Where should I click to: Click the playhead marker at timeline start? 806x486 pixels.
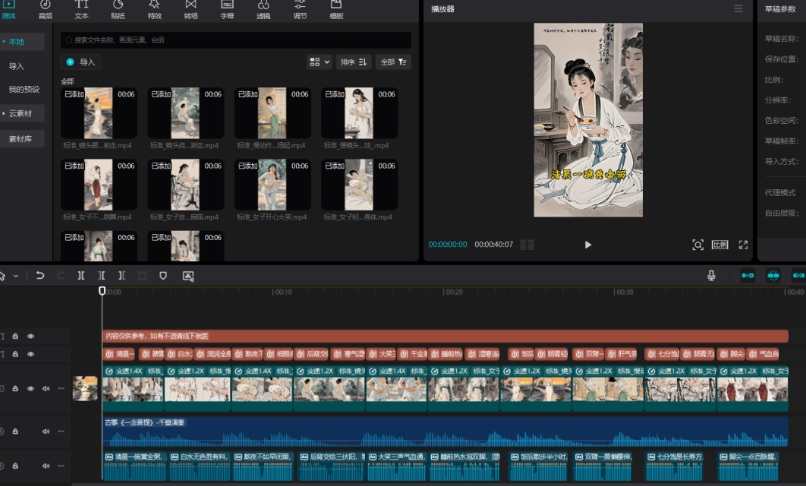[102, 292]
